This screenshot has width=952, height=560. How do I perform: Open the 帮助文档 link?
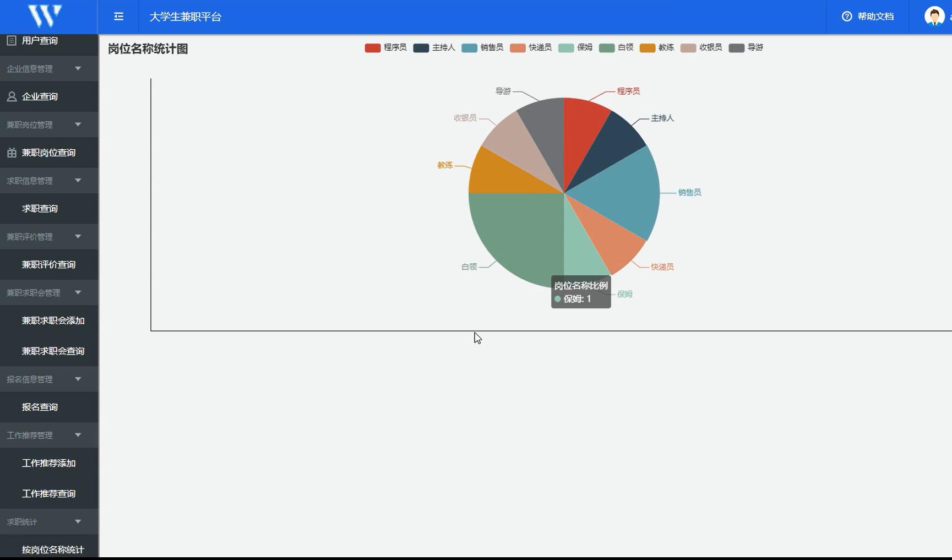[875, 17]
